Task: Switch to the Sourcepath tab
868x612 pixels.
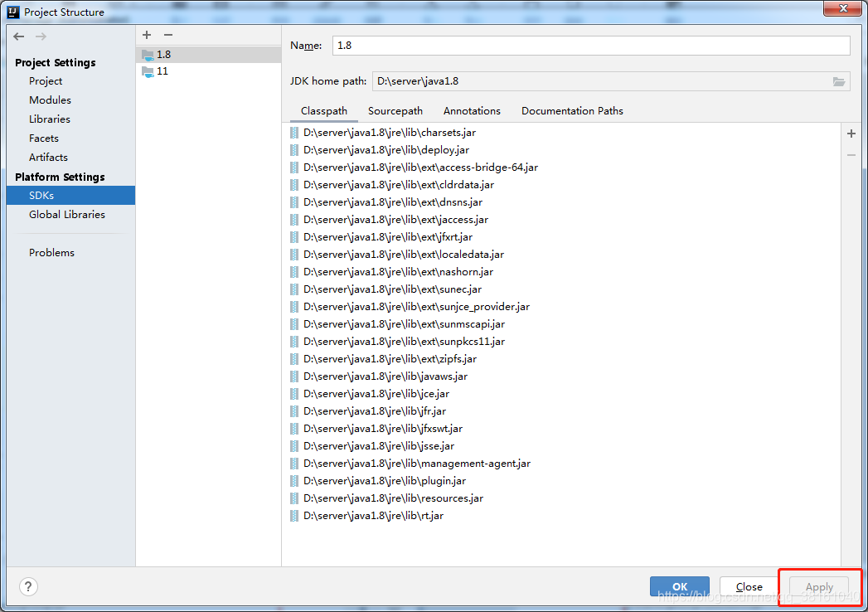Action: (x=395, y=111)
